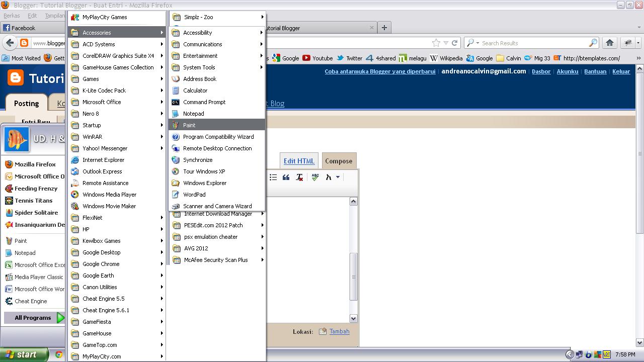Screen dimensions: 644x362
Task: Expand the Internet Download Manager group
Action: (217, 215)
